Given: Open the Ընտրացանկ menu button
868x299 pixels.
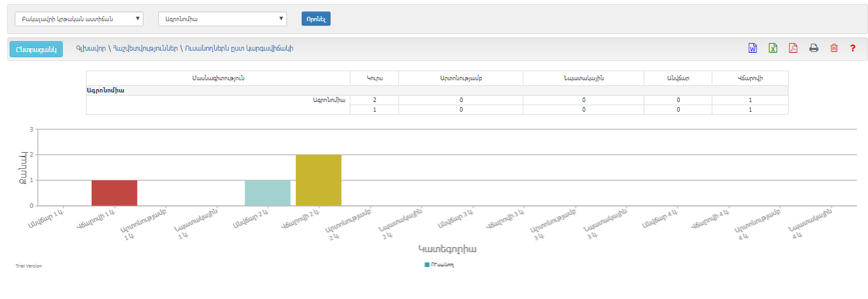Looking at the screenshot, I should click(x=37, y=49).
